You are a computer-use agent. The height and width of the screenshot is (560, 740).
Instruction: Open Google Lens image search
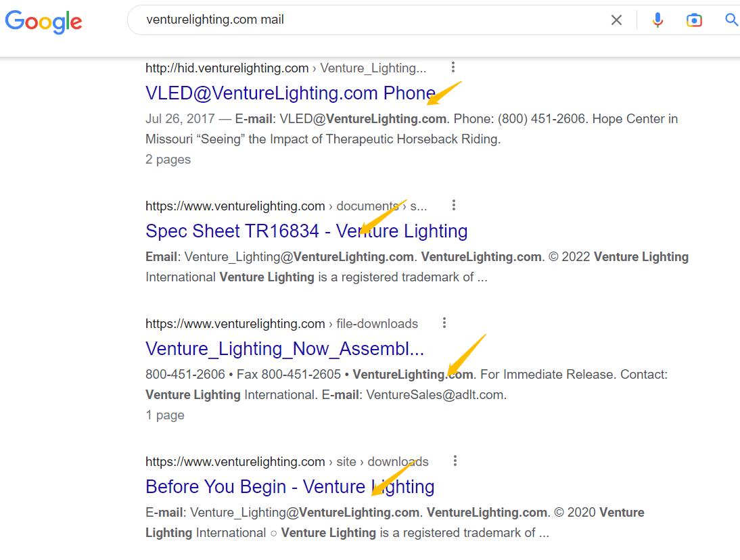(694, 20)
